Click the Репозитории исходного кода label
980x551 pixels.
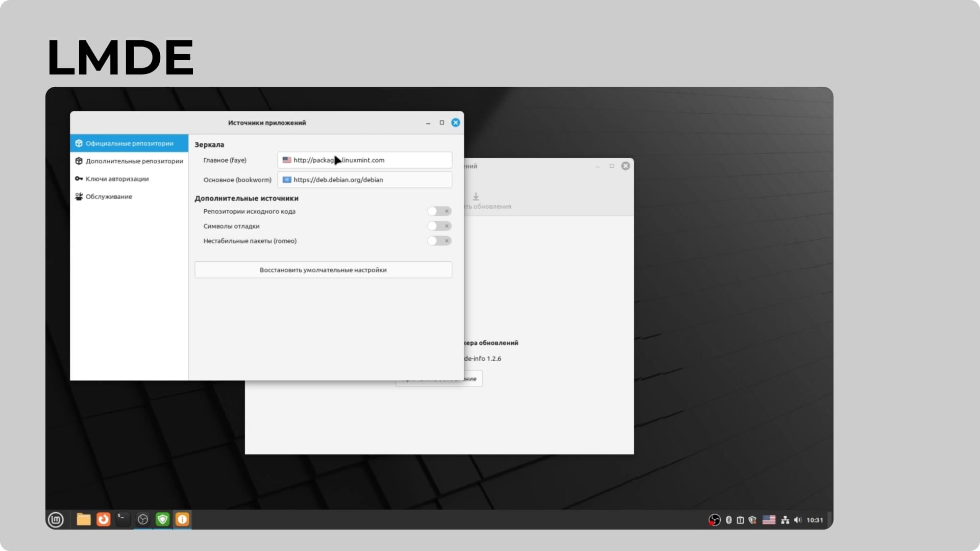(250, 211)
